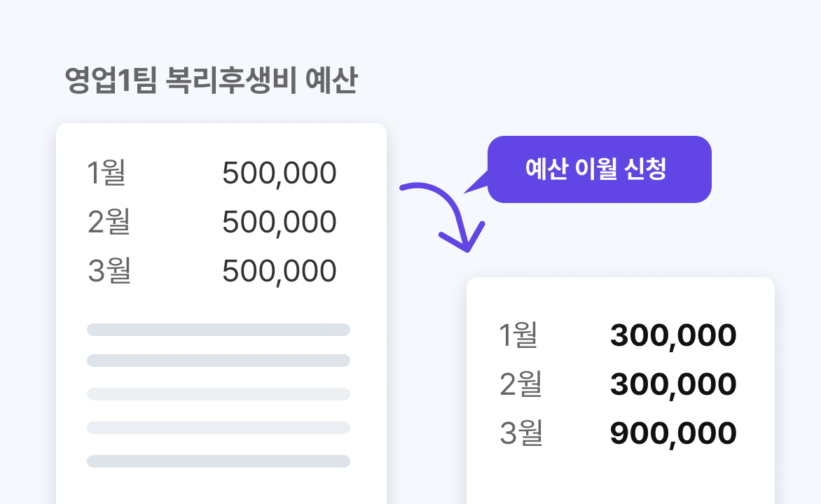821x504 pixels.
Task: Click the fifth gray placeholder bar
Action: point(219,461)
